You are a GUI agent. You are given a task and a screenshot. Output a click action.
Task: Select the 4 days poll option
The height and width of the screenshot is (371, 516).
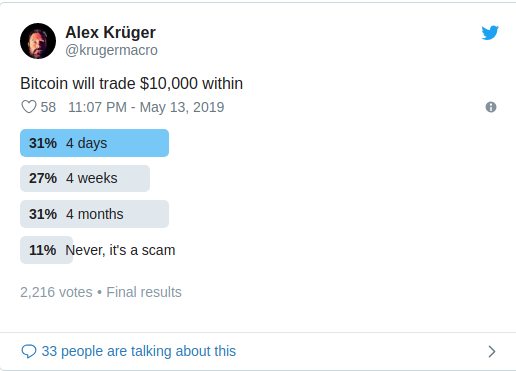(x=94, y=143)
